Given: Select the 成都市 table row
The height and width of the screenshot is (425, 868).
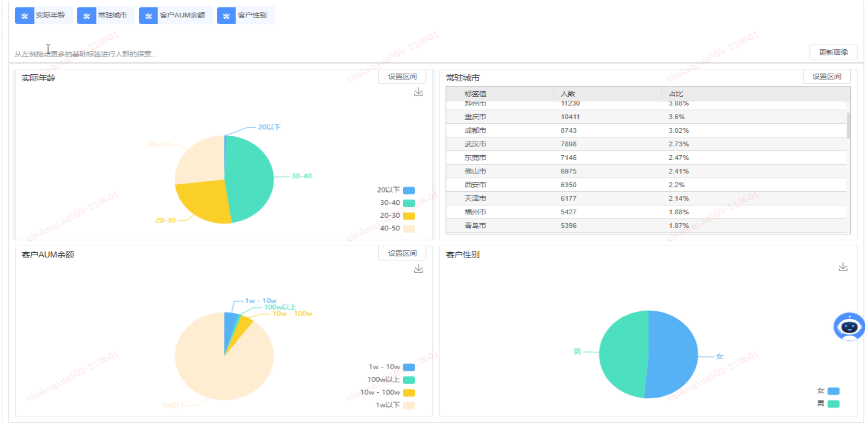Looking at the screenshot, I should [646, 130].
